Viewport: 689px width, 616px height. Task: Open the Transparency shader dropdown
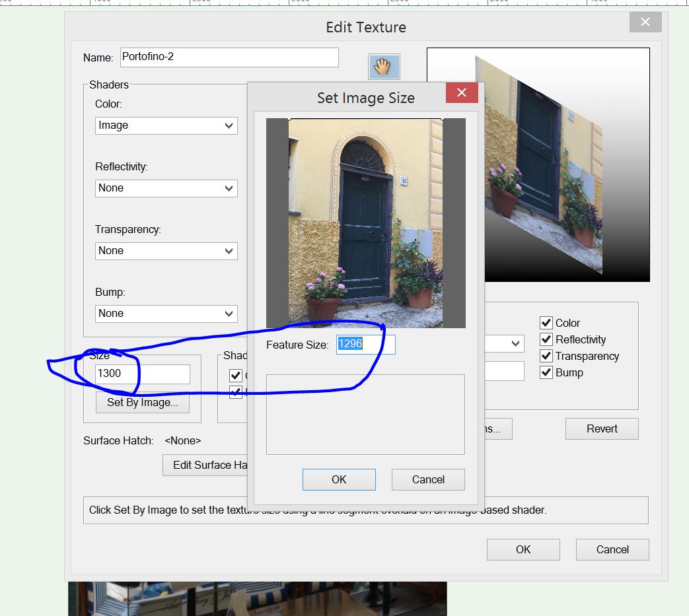166,251
